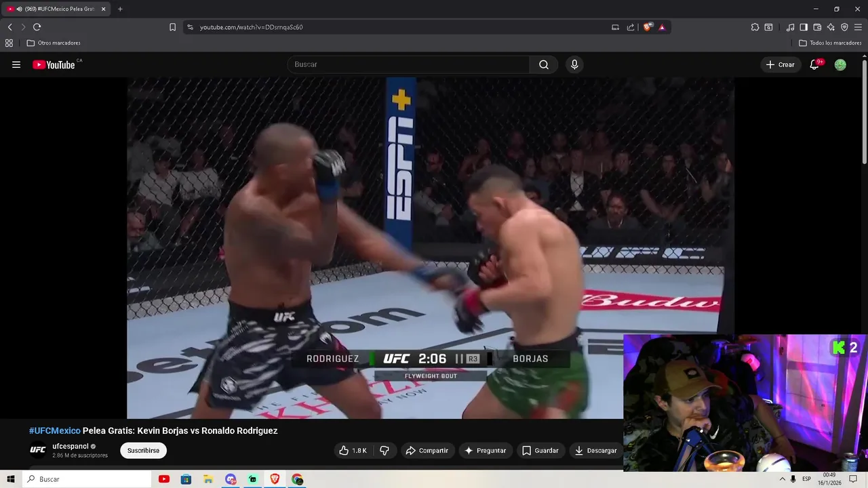Viewport: 868px width, 488px height.
Task: Toggle the browser sidebar panel icon
Action: (x=804, y=27)
